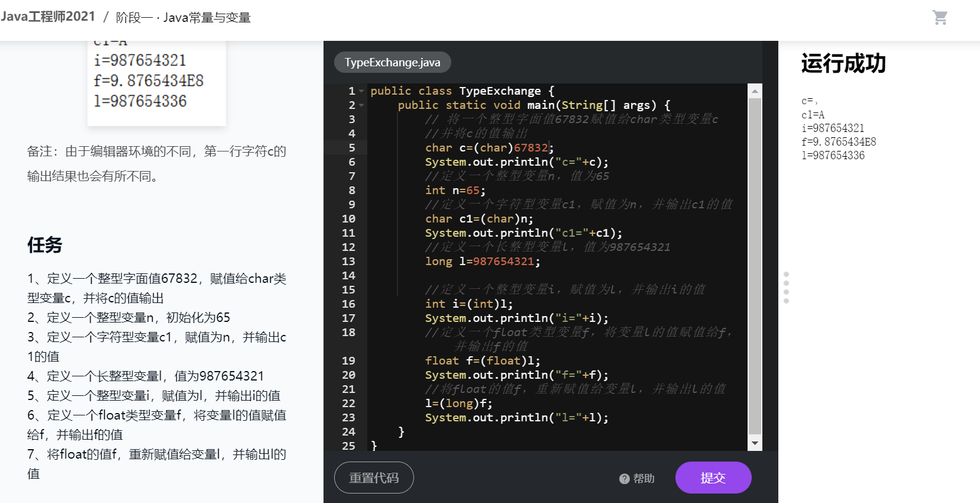Click line number 25 in gutter

[348, 446]
